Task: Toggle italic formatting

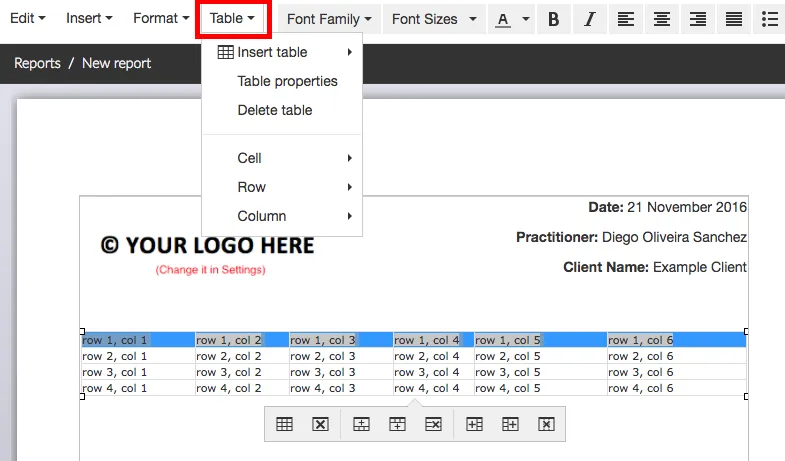Action: [590, 19]
